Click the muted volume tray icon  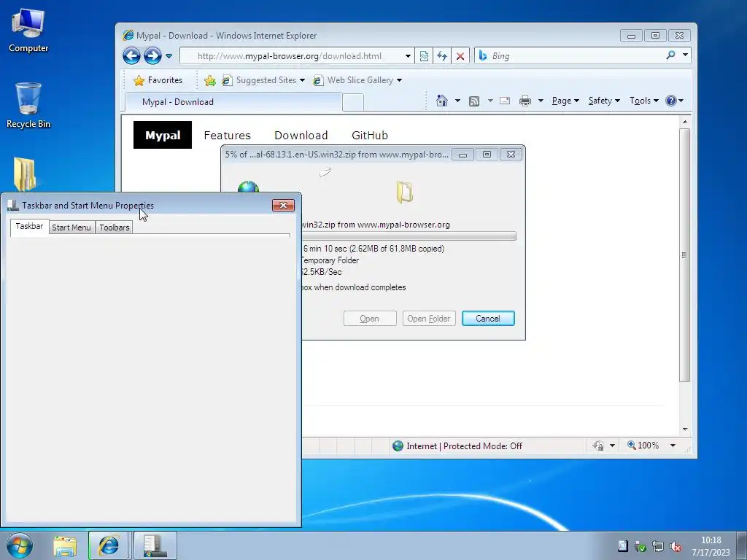(676, 547)
